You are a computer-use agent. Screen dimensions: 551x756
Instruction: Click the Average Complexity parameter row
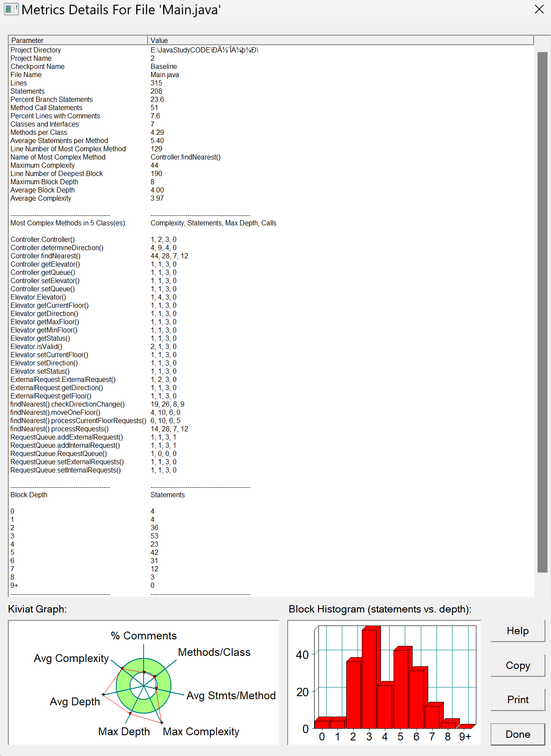click(271, 199)
